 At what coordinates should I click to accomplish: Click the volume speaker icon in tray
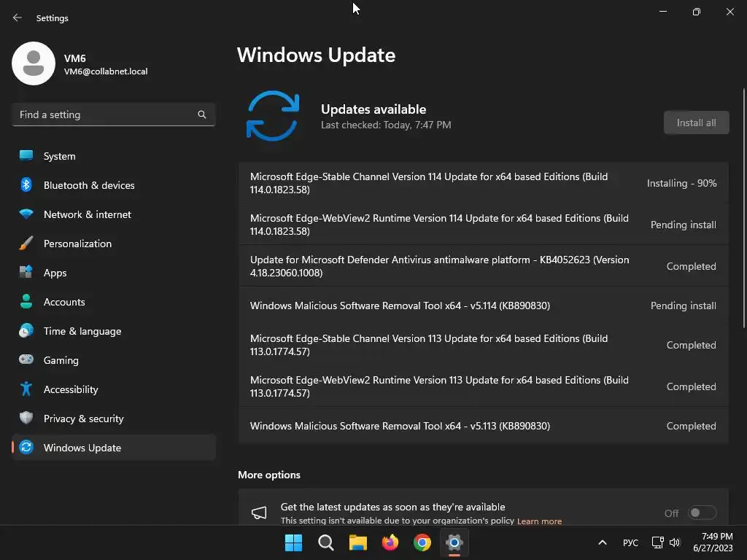click(675, 542)
